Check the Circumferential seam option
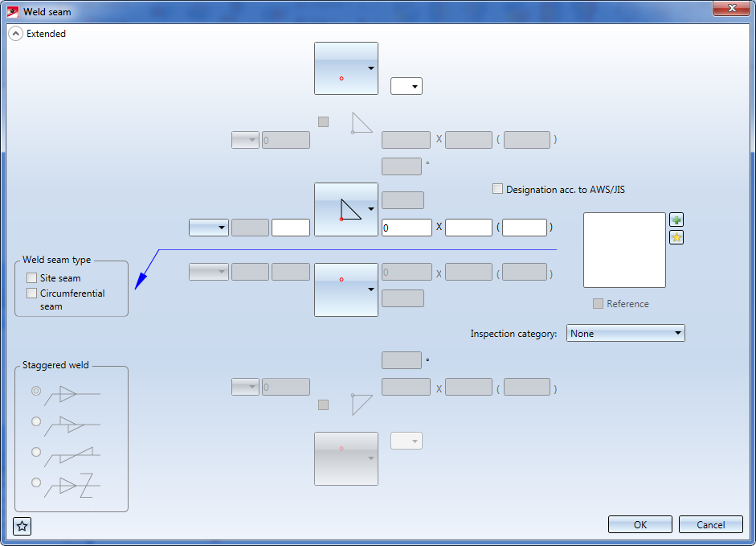The height and width of the screenshot is (546, 756). (x=32, y=293)
